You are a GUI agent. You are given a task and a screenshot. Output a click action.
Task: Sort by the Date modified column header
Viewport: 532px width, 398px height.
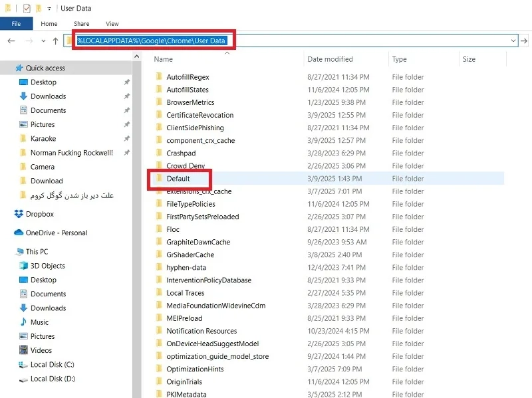[x=330, y=59]
